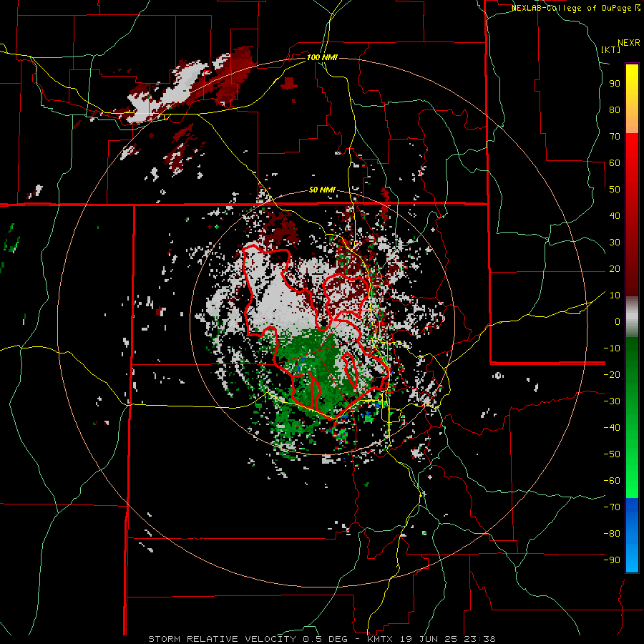Click the 100 NMI range ring label
Image resolution: width=644 pixels, height=644 pixels.
(322, 57)
